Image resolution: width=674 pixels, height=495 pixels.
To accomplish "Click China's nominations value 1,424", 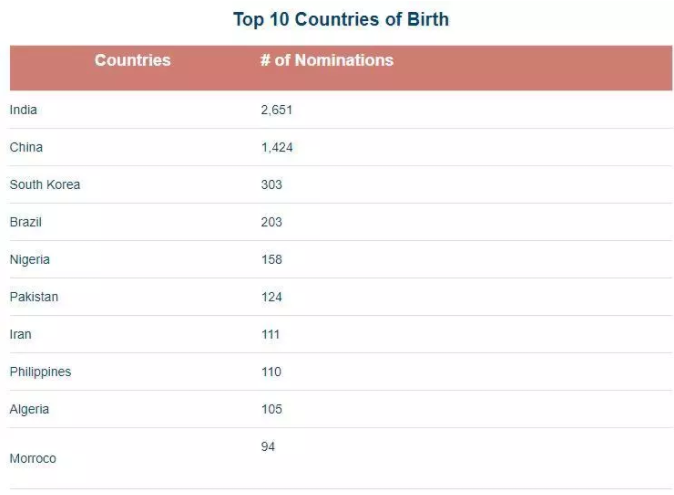I will (x=276, y=147).
